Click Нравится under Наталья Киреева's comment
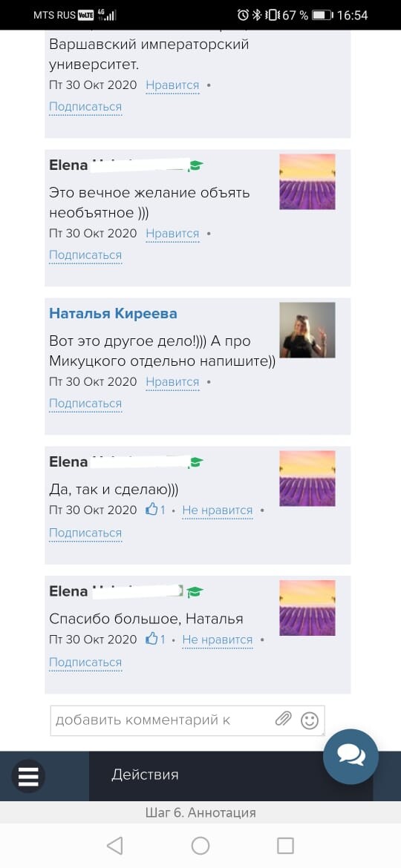 (172, 382)
